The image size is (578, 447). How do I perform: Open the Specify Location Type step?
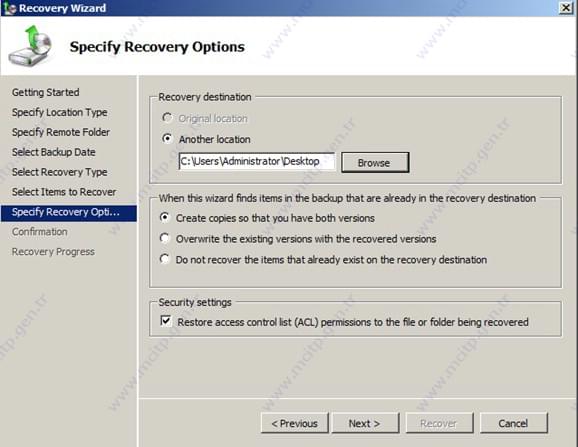coord(60,112)
